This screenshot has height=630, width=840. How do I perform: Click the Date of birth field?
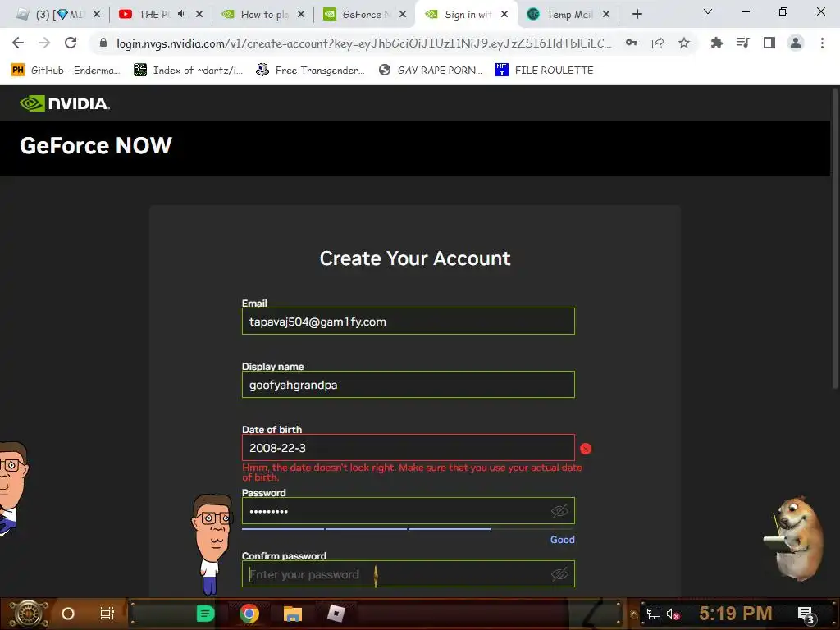point(409,448)
